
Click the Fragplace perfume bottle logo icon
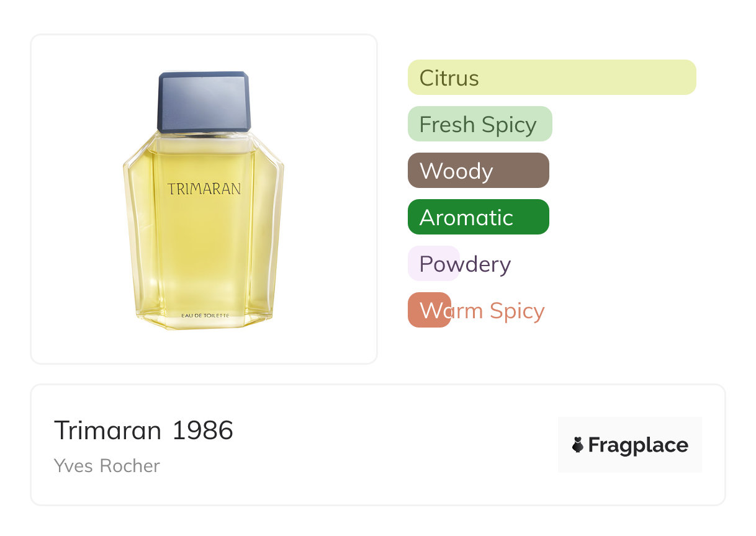tap(578, 445)
